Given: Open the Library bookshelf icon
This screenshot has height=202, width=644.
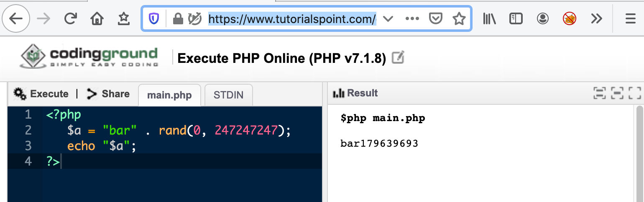Looking at the screenshot, I should (x=489, y=19).
